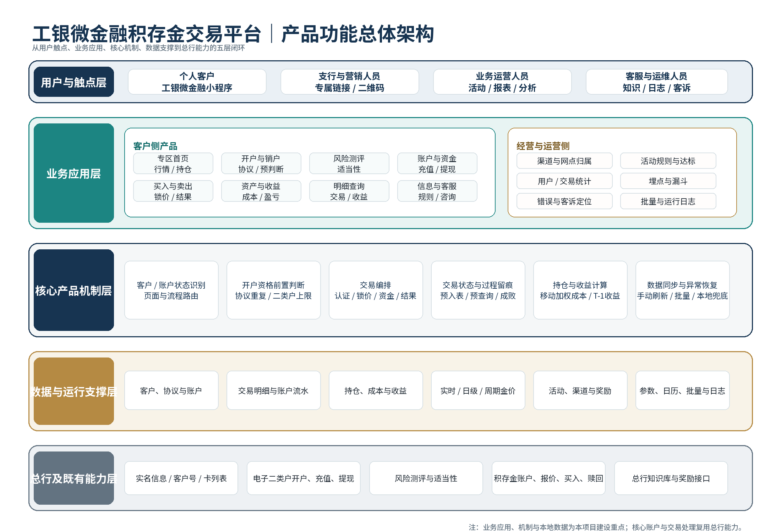This screenshot has width=781, height=532.
Task: Click the 专区首页 行情/持仓 box
Action: click(x=173, y=164)
